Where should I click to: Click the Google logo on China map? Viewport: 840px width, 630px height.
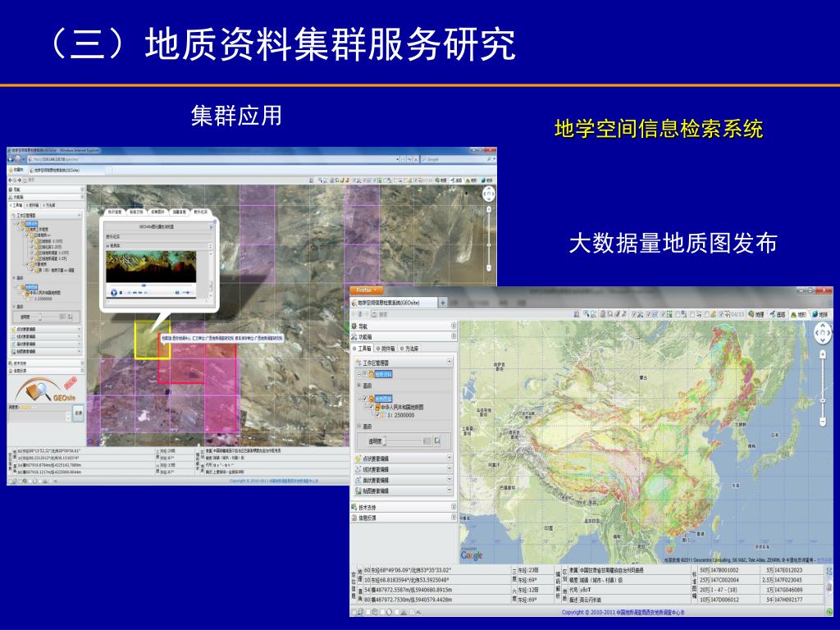[472, 555]
